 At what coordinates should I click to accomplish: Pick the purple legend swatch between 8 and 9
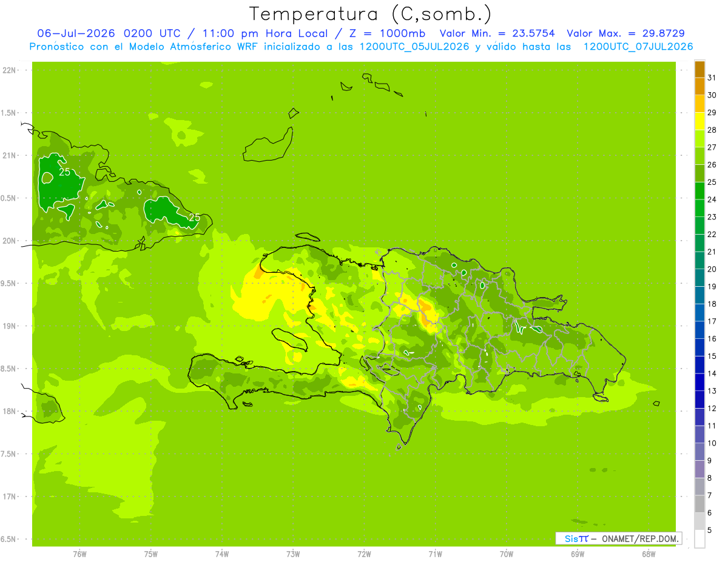(x=699, y=469)
